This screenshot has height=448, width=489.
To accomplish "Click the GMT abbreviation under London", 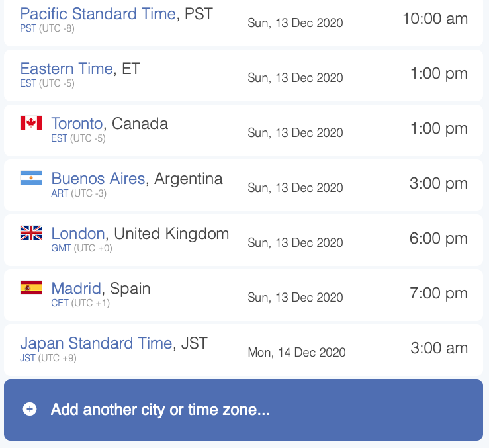I will tap(61, 248).
